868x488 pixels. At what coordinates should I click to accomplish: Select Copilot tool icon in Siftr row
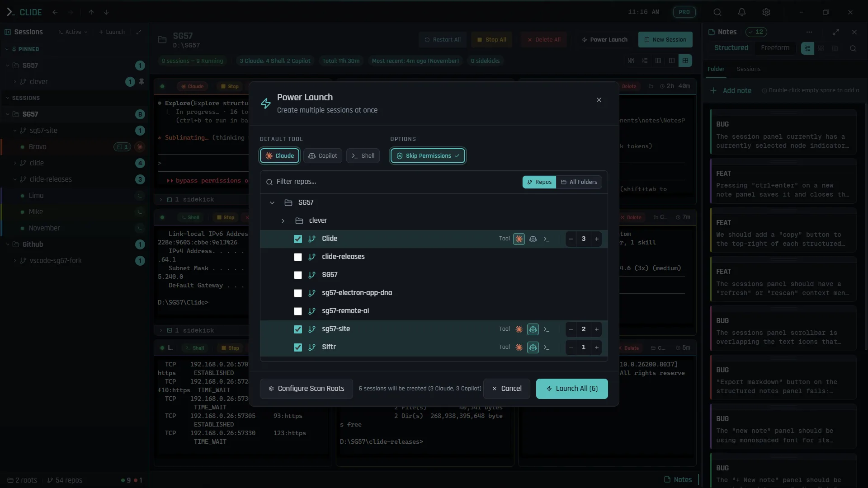[x=533, y=347]
